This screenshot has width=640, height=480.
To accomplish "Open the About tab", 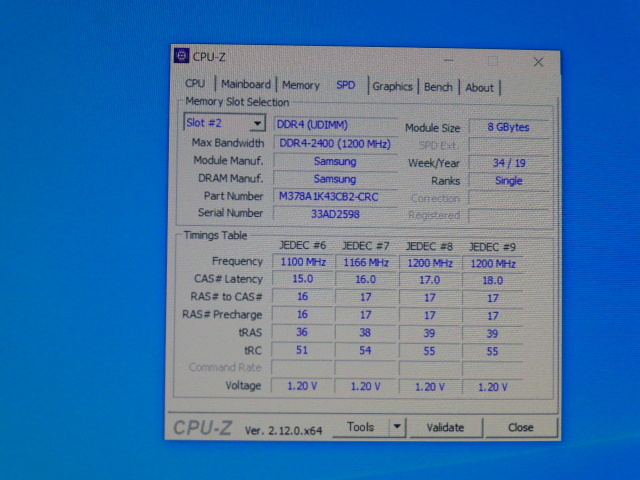I will (x=480, y=88).
